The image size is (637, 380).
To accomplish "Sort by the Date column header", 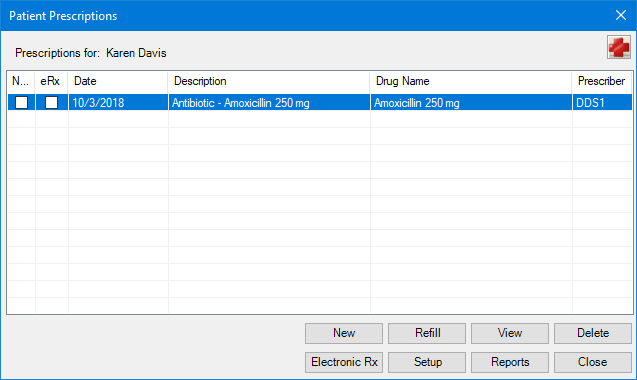I will pos(118,81).
